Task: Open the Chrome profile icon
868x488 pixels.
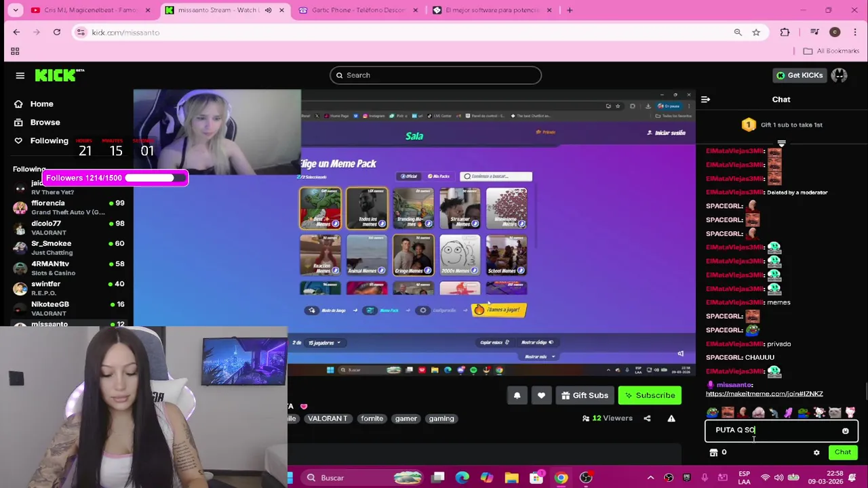Action: pyautogui.click(x=835, y=32)
